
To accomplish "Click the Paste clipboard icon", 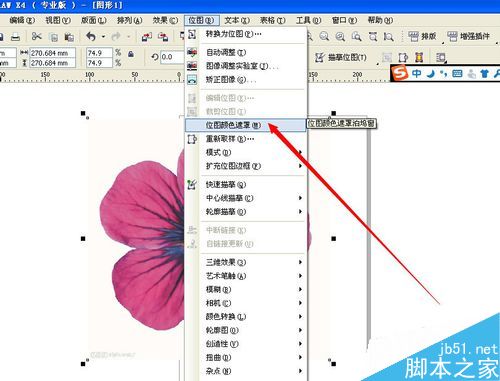I will (69, 37).
